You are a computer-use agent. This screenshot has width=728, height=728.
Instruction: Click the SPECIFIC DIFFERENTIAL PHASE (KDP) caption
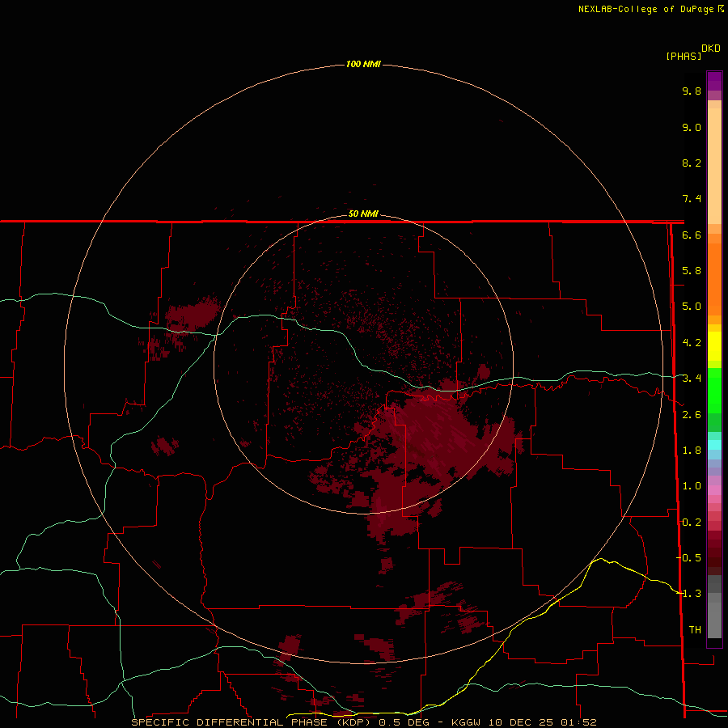[x=252, y=722]
